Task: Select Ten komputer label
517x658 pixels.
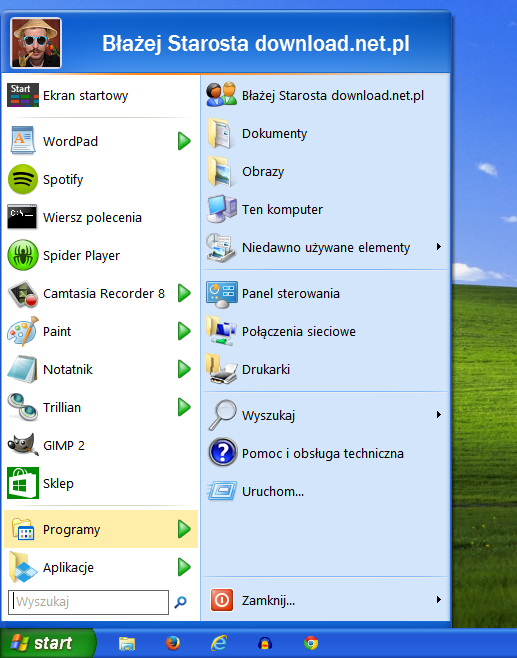Action: point(282,209)
